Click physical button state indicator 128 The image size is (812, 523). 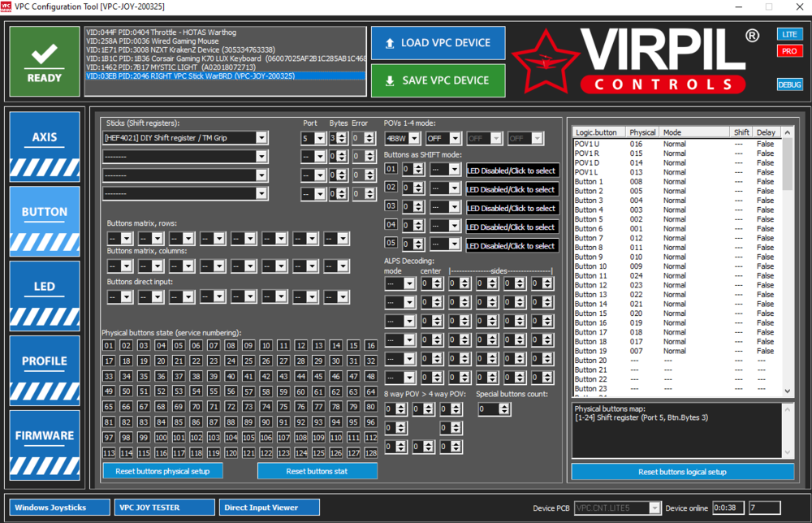[x=371, y=453]
